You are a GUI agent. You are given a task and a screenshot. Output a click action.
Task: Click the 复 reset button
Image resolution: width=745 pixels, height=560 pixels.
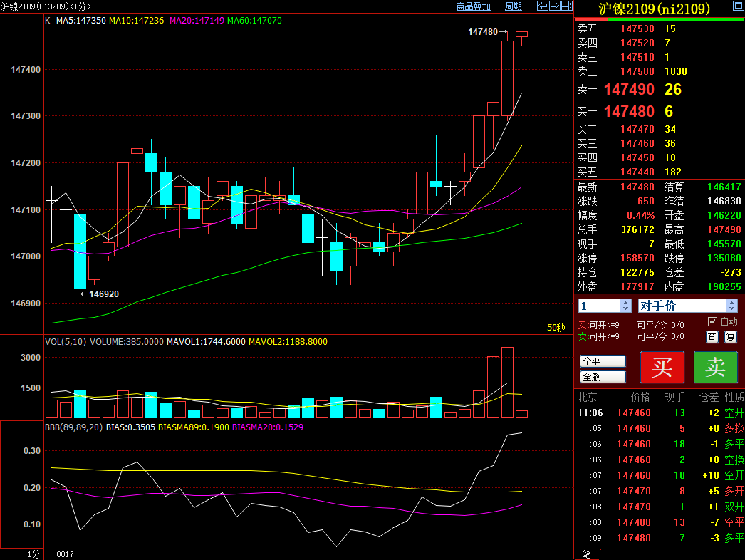731,337
